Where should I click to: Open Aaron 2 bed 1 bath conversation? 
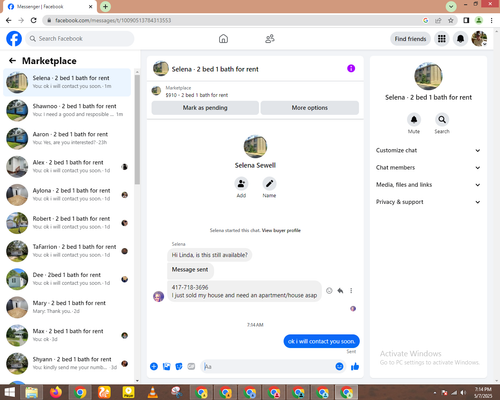(67, 138)
